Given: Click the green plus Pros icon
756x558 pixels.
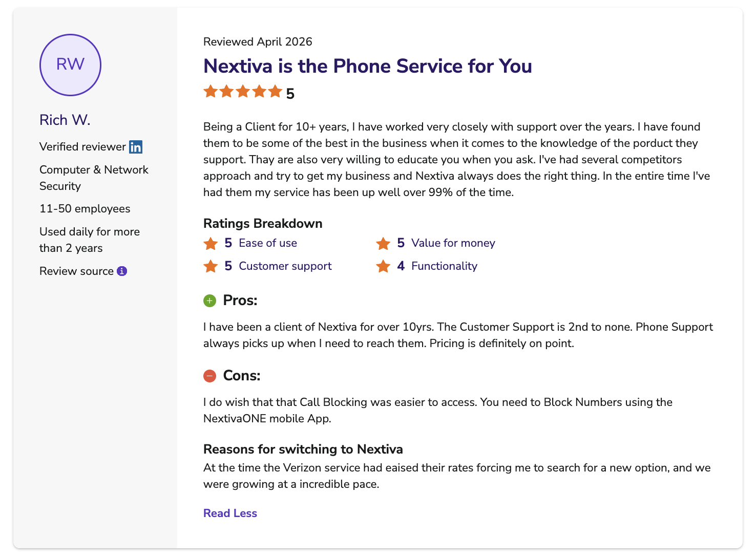Looking at the screenshot, I should click(209, 301).
